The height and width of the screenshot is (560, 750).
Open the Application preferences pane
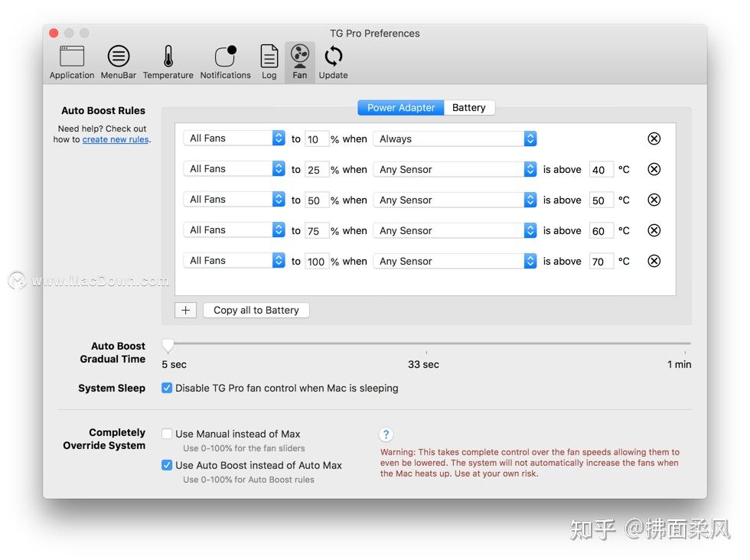click(x=72, y=63)
